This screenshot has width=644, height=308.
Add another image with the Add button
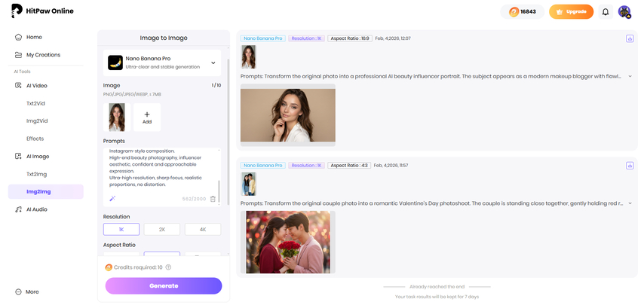(x=147, y=117)
